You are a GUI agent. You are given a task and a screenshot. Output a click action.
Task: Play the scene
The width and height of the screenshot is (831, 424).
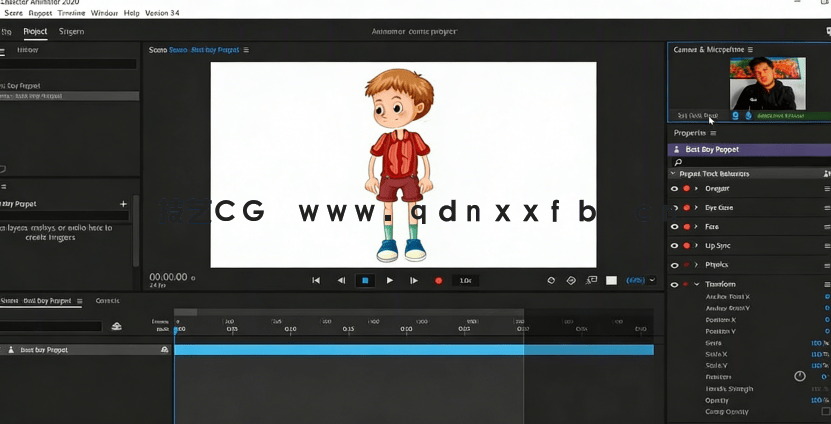point(390,280)
